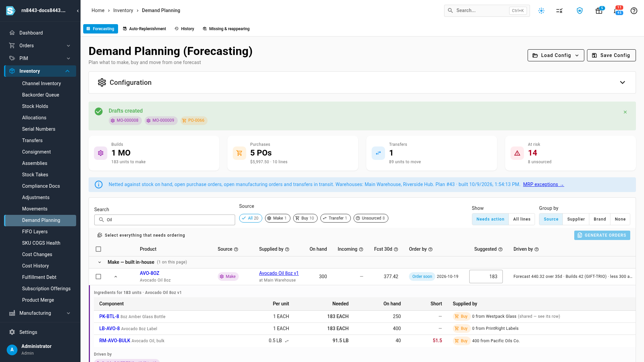Click the Save Config button

click(611, 55)
